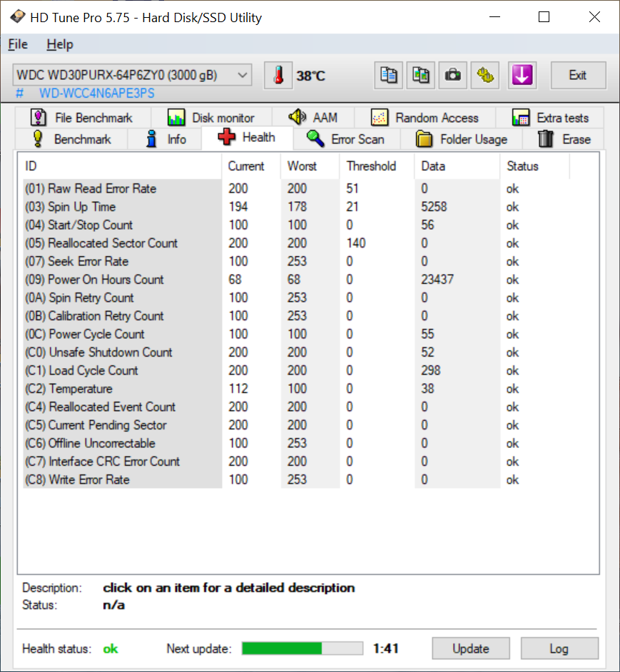Click the Threshold column header
620x672 pixels.
coord(377,166)
